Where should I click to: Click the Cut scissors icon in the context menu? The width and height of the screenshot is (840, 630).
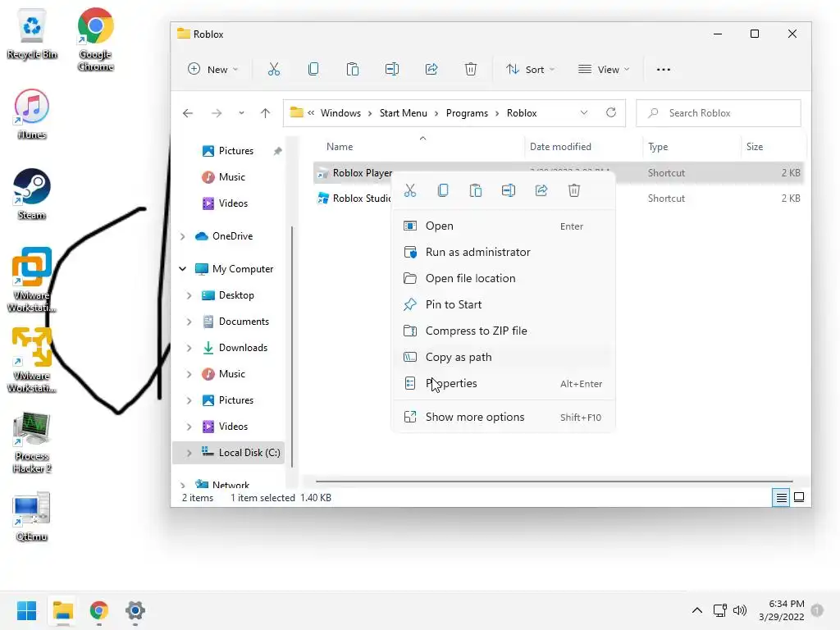410,190
